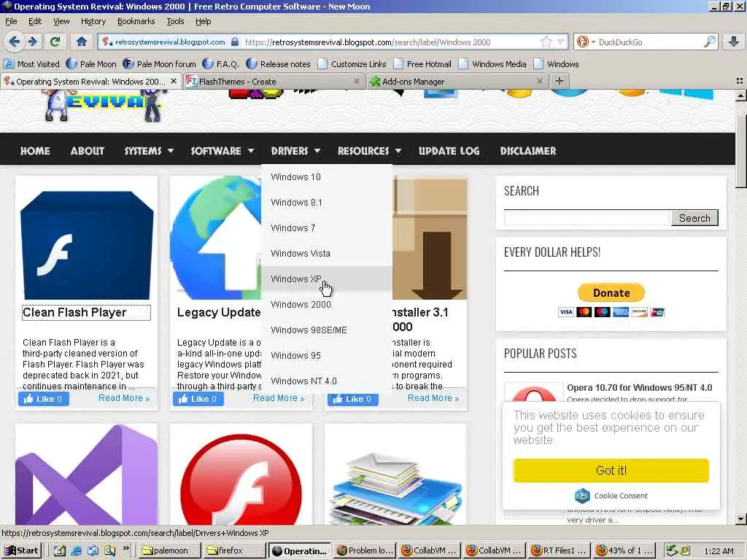This screenshot has width=747, height=560.
Task: Close the Operating System Revival tab
Action: pyautogui.click(x=174, y=82)
